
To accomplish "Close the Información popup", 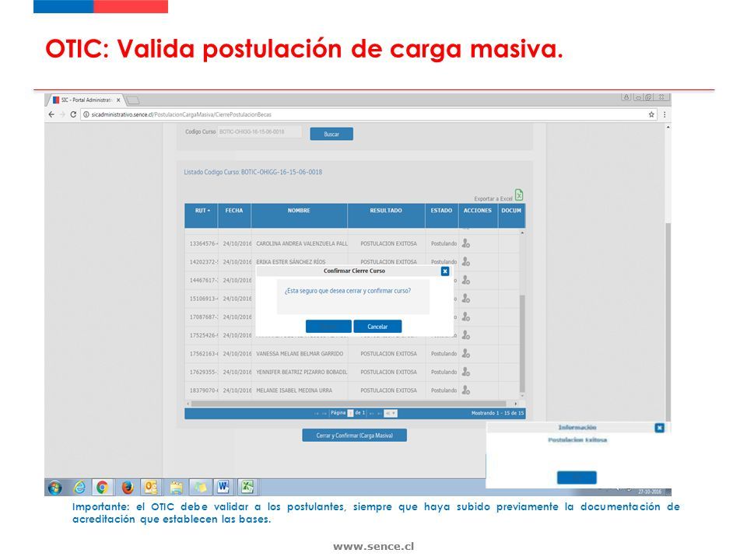I will click(x=659, y=428).
